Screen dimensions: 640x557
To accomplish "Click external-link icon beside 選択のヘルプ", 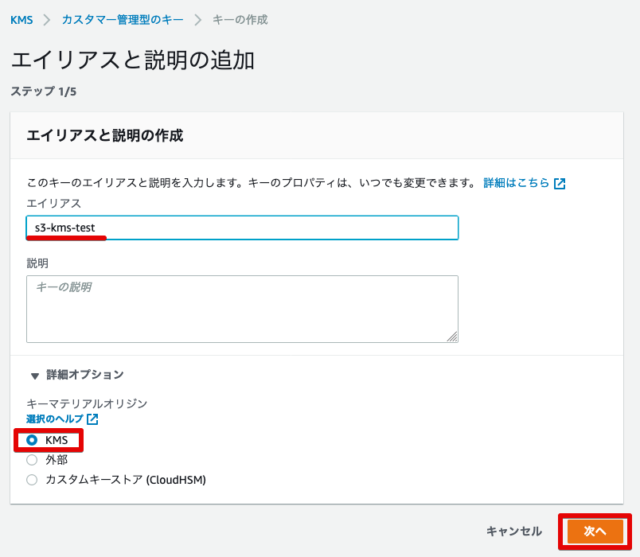I will [x=93, y=419].
